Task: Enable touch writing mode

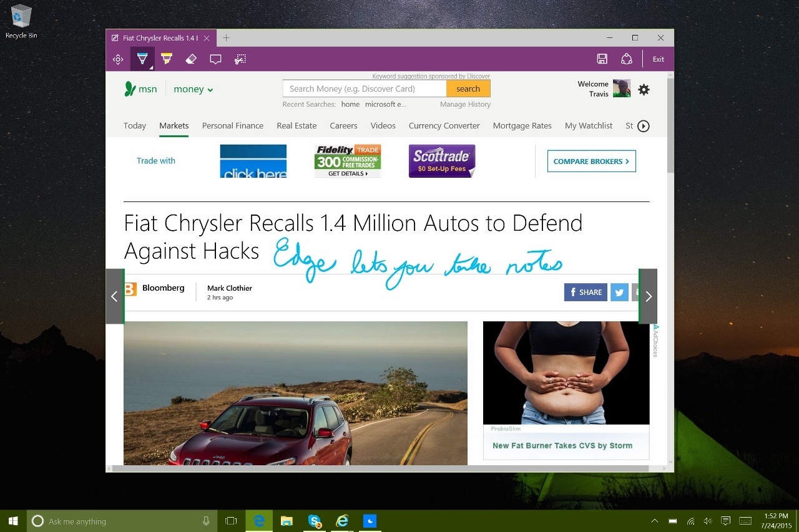Action: coord(118,59)
